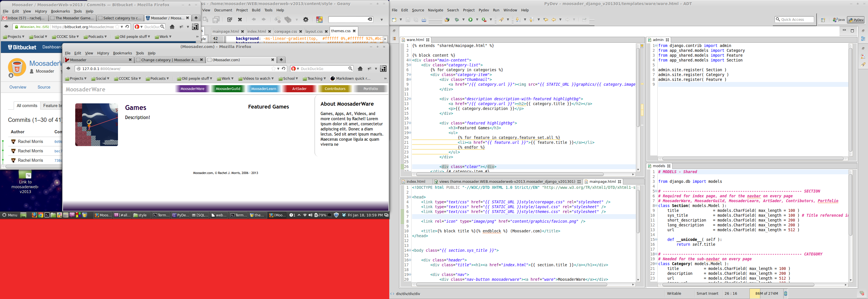Open the Pydev menu in ADT
The image size is (868, 299).
pyautogui.click(x=484, y=10)
